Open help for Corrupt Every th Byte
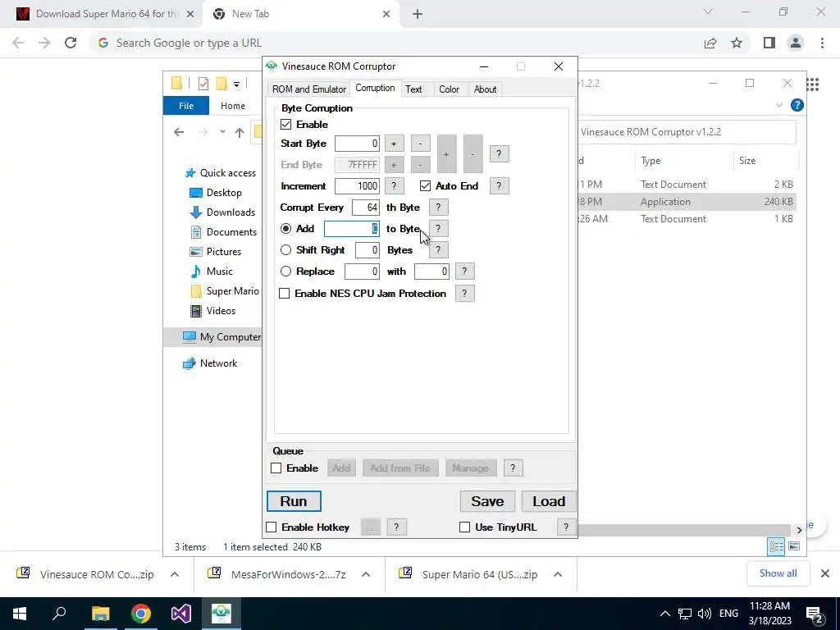Viewport: 840px width, 630px height. tap(438, 208)
